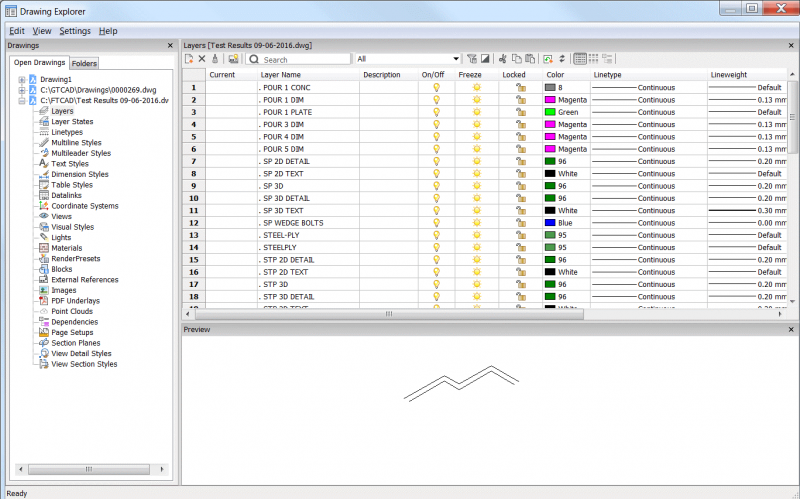The height and width of the screenshot is (499, 800).
Task: Click the Purge brush icon
Action: (x=215, y=59)
